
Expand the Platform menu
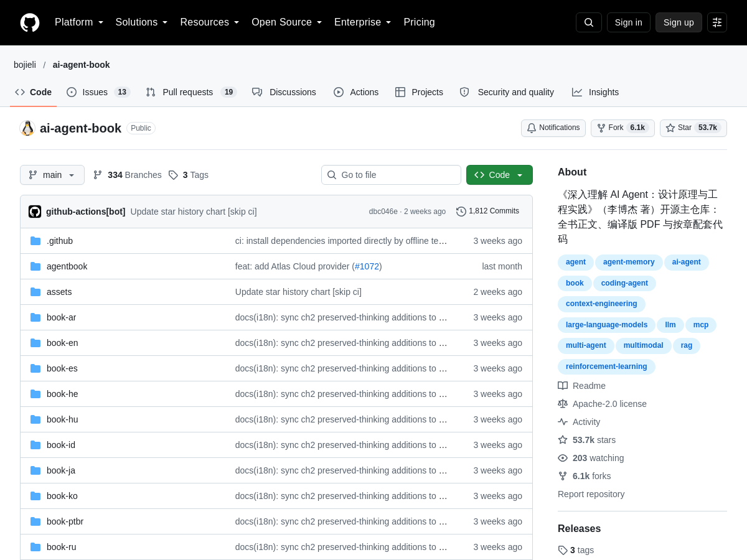(x=79, y=22)
